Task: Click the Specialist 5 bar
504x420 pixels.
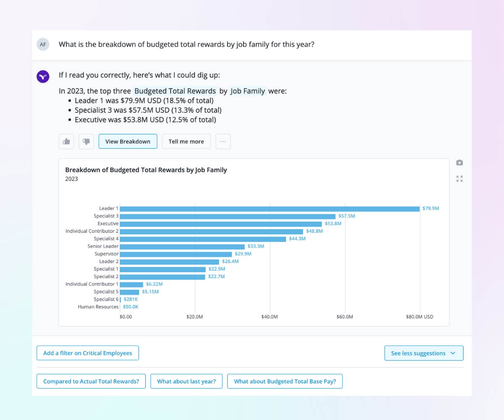Action: click(129, 292)
